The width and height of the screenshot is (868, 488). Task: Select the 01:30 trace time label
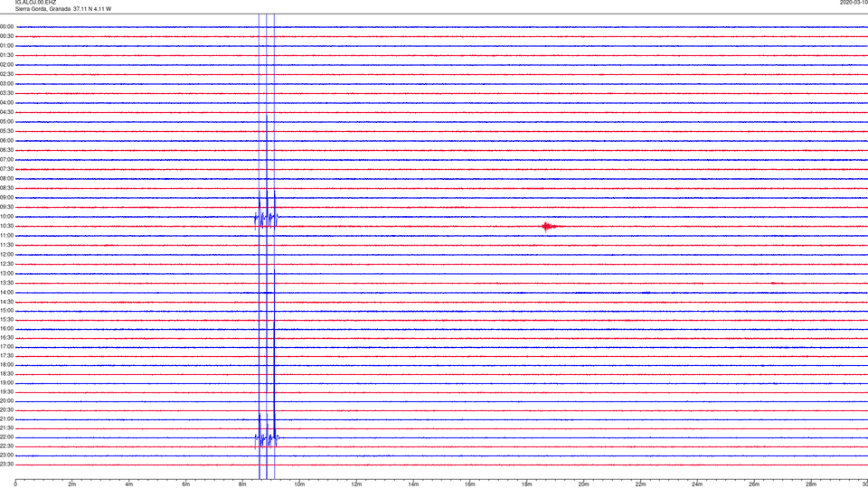pyautogui.click(x=6, y=55)
